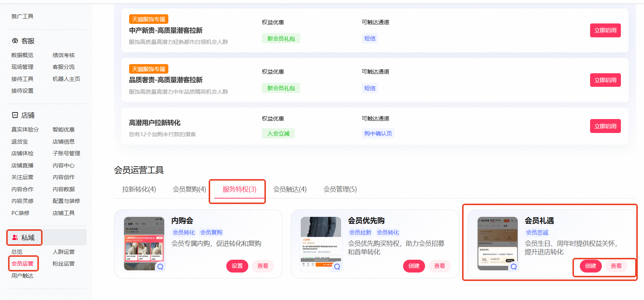Click 查看 button on 会员优先购 card
The height and width of the screenshot is (300, 644).
[x=440, y=266]
